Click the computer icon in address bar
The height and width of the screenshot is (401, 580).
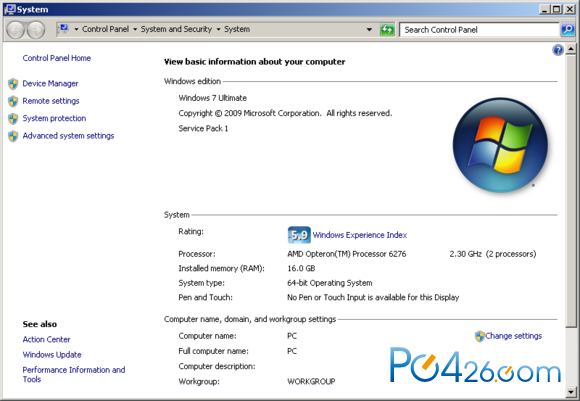coord(64,28)
